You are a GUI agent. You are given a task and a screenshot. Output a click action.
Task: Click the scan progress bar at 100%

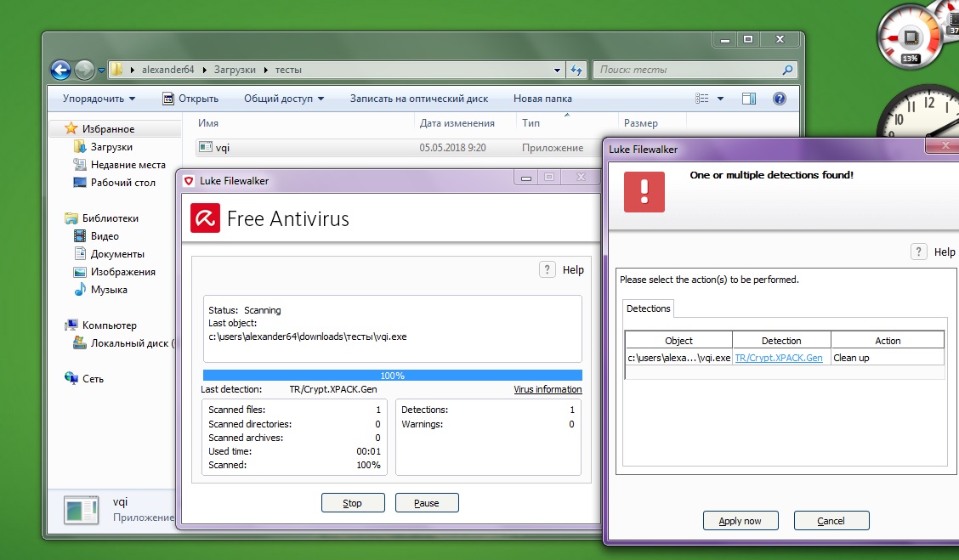392,376
